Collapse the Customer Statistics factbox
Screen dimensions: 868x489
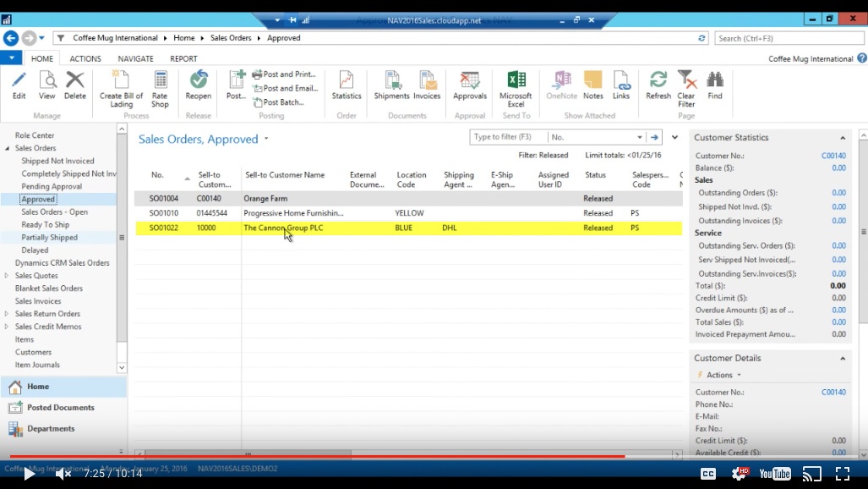pos(843,138)
